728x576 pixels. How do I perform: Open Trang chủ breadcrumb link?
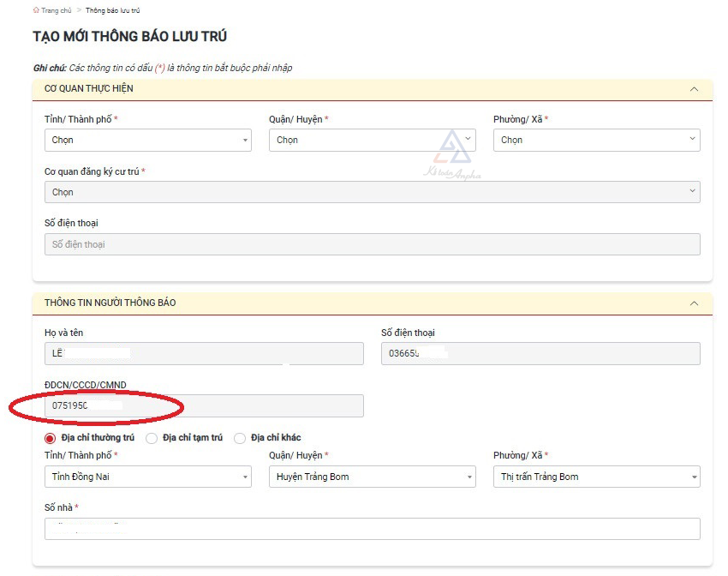point(55,10)
